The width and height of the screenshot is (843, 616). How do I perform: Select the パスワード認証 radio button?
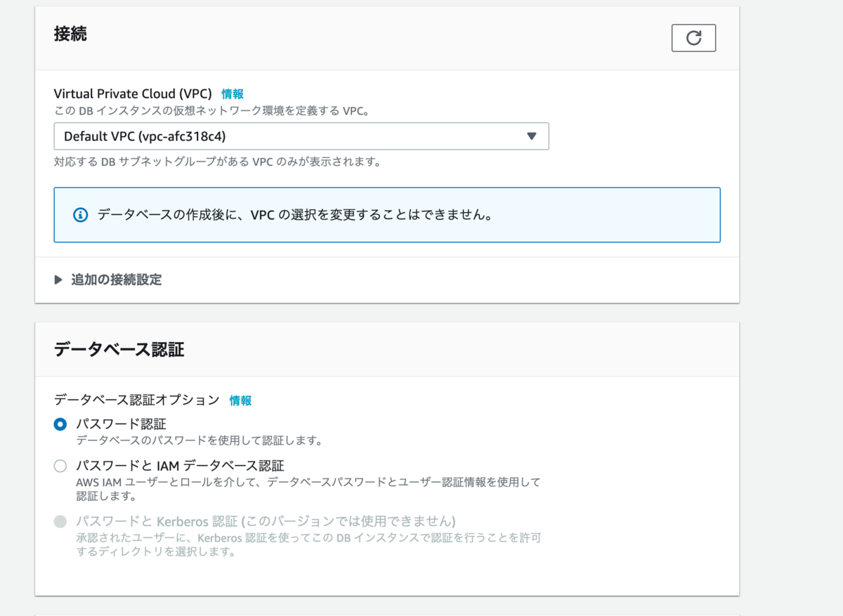point(60,424)
